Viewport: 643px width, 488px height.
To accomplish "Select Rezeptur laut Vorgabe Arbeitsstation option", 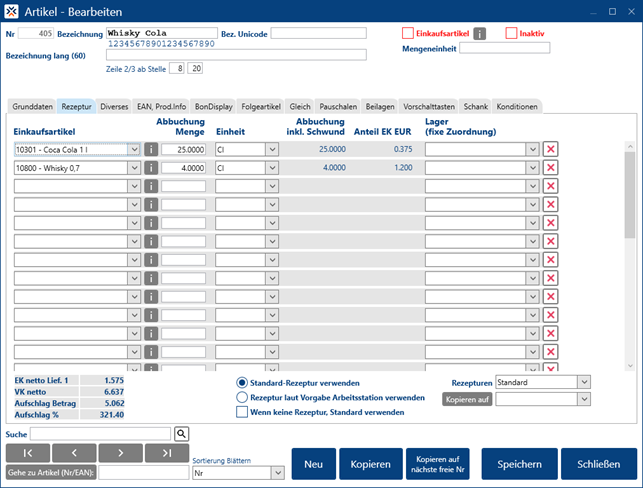I will click(x=242, y=397).
